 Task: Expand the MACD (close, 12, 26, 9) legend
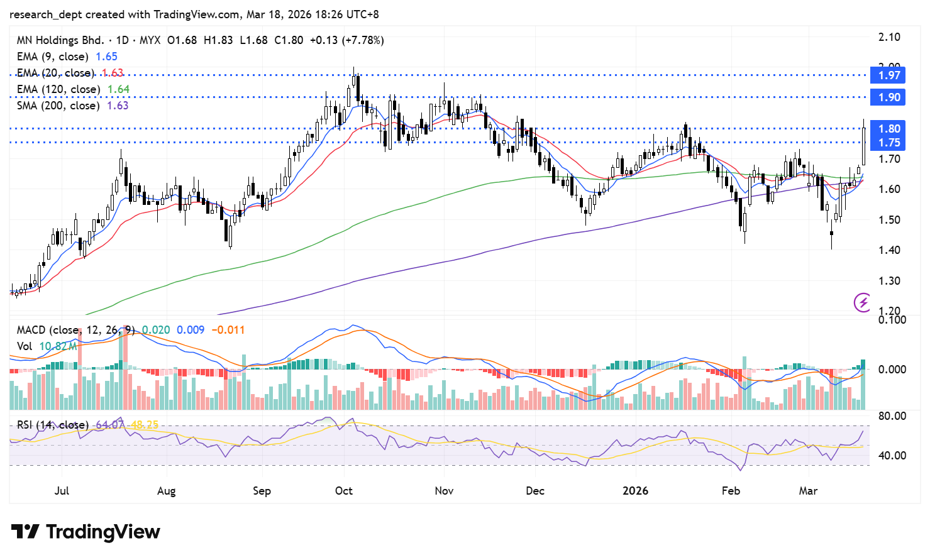point(75,330)
